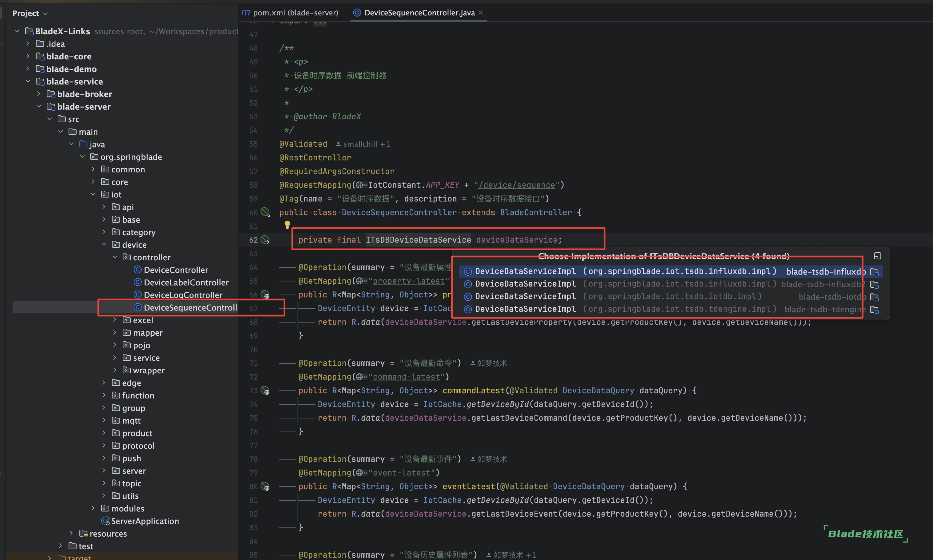Open the globe URL dropdown on line 72

362,376
